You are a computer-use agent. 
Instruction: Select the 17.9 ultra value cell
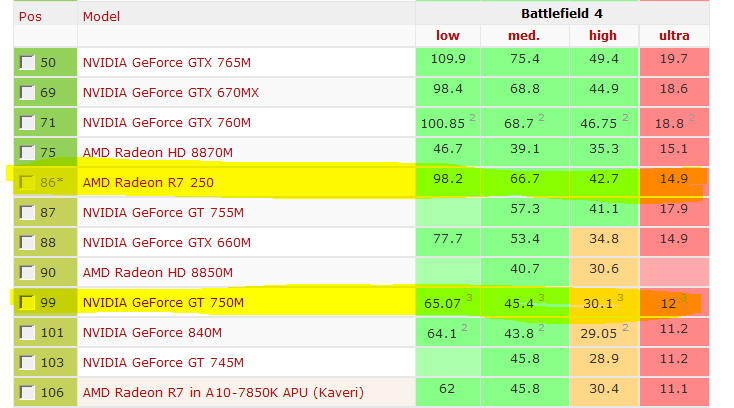pyautogui.click(x=674, y=212)
